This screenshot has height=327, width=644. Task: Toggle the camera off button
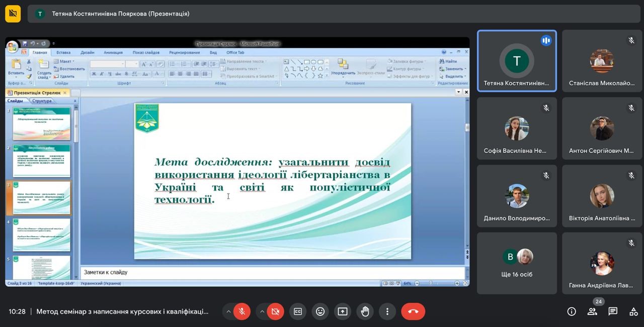(x=275, y=311)
